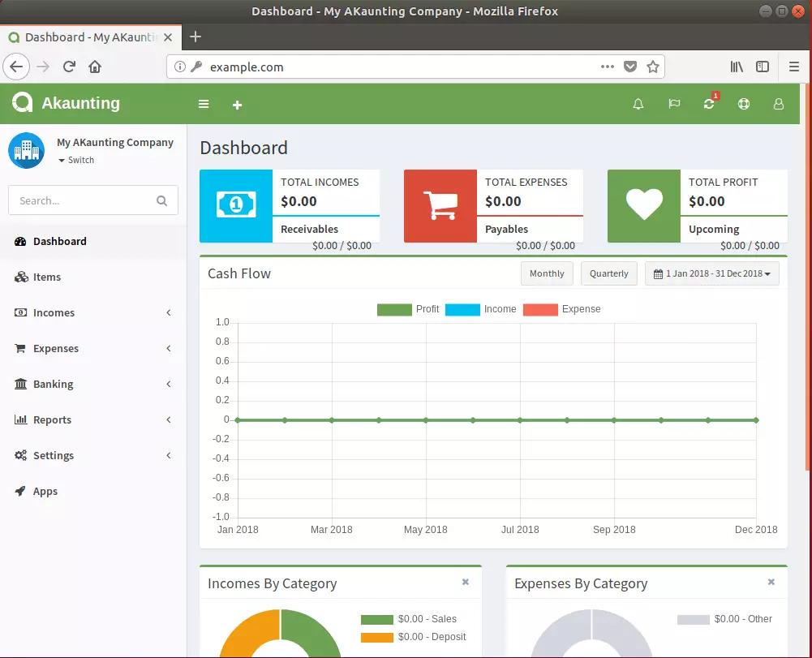Show site information icon in address bar
The image size is (812, 658).
coord(180,67)
